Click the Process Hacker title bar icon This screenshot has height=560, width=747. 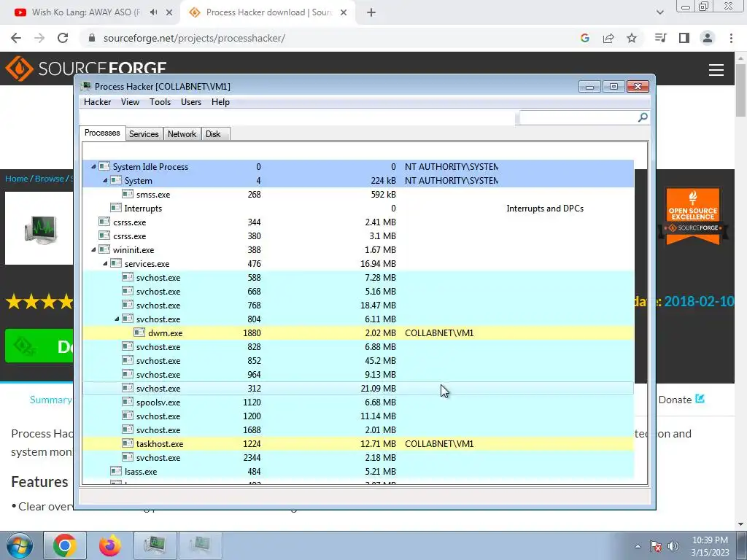click(x=86, y=86)
